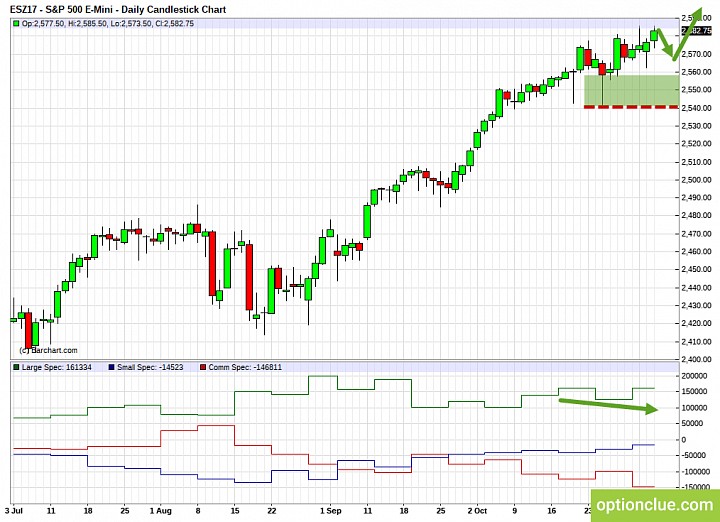Click the '9' date label after 2 Oct
The width and height of the screenshot is (720, 522).
pyautogui.click(x=514, y=511)
